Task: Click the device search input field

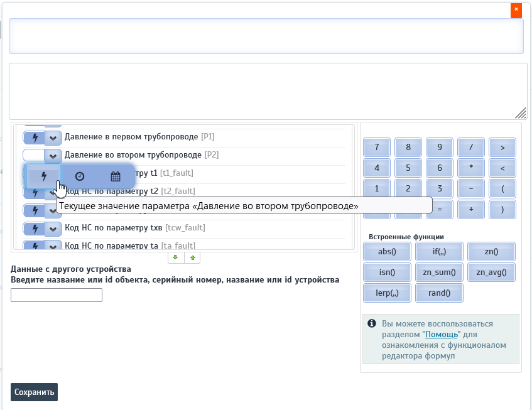Action: click(x=57, y=295)
